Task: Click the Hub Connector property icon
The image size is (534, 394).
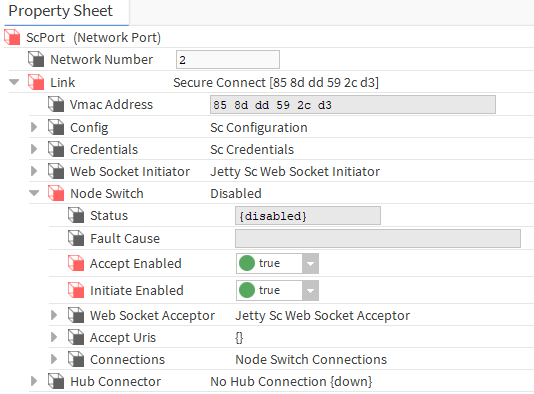Action: [x=56, y=381]
